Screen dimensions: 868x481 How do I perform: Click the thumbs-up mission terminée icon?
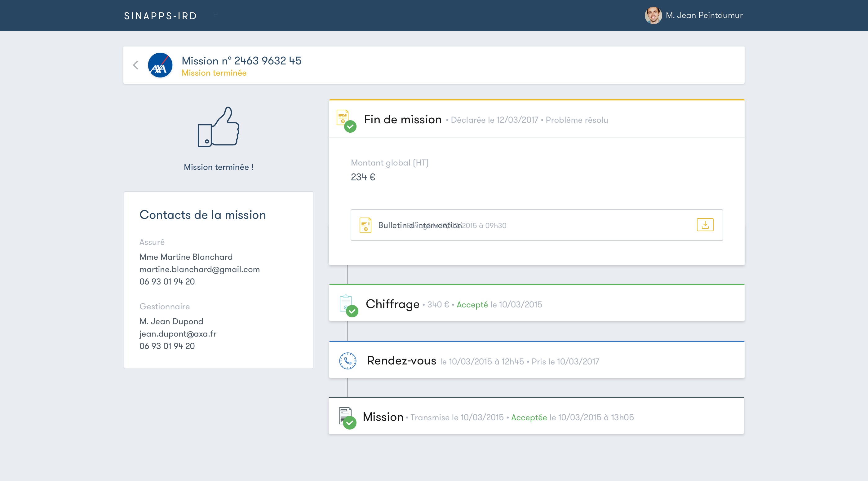218,127
